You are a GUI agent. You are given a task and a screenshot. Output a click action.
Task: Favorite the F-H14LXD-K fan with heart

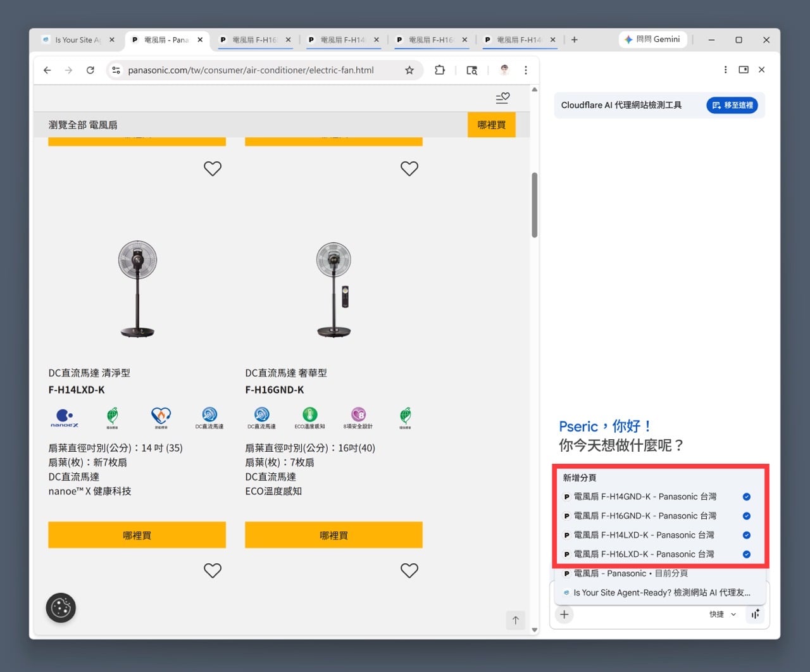tap(213, 169)
